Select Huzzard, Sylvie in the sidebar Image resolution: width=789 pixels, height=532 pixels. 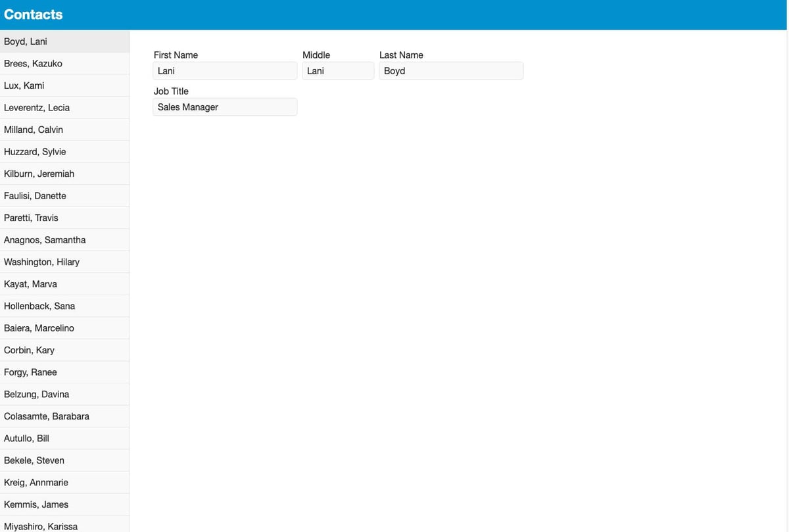[64, 151]
